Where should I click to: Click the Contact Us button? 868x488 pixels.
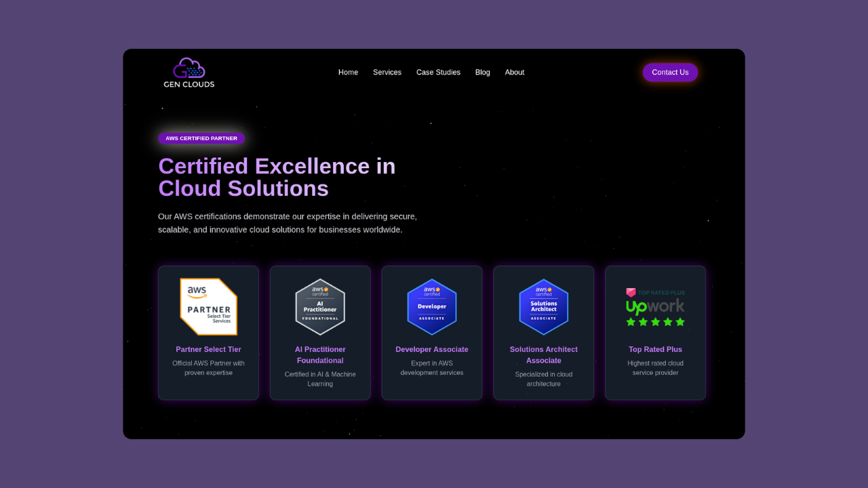coord(670,73)
